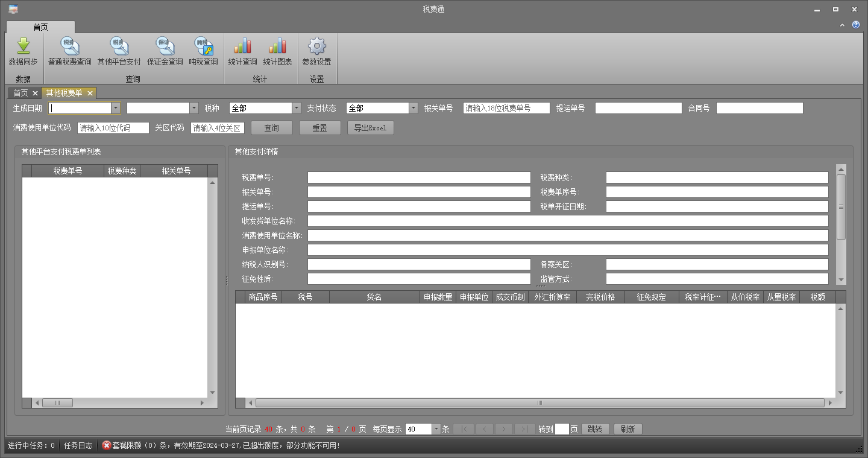
Task: Click the 监管方式 detail field
Action: point(717,279)
